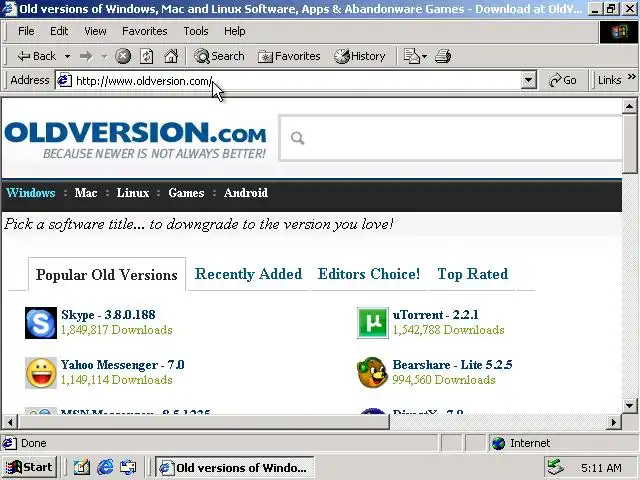Click the Skype logo icon
Screen dimensions: 640x480
tap(41, 323)
